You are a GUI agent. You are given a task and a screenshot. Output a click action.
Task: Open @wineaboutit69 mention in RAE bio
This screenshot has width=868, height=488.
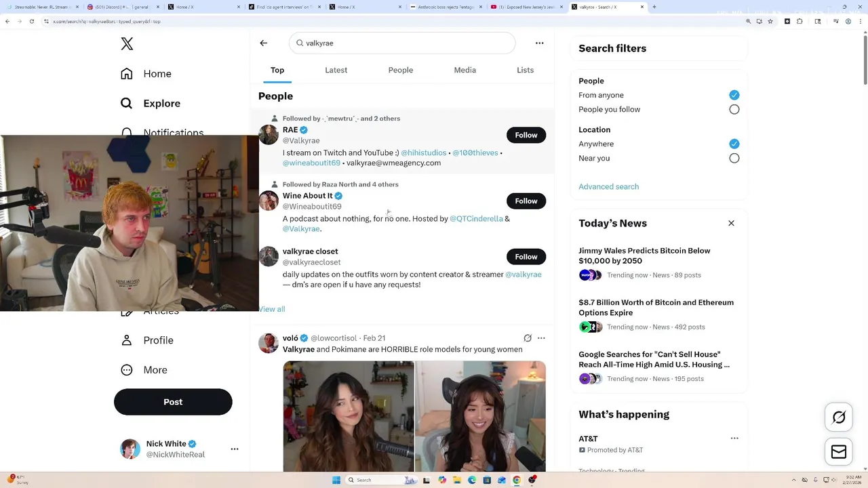(311, 163)
